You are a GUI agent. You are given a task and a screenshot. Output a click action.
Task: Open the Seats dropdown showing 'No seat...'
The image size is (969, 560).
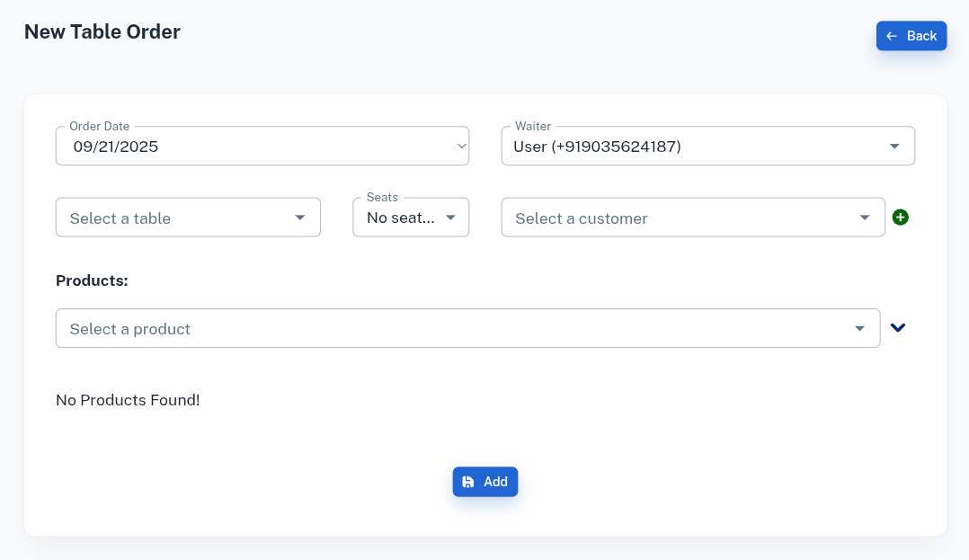[401, 218]
